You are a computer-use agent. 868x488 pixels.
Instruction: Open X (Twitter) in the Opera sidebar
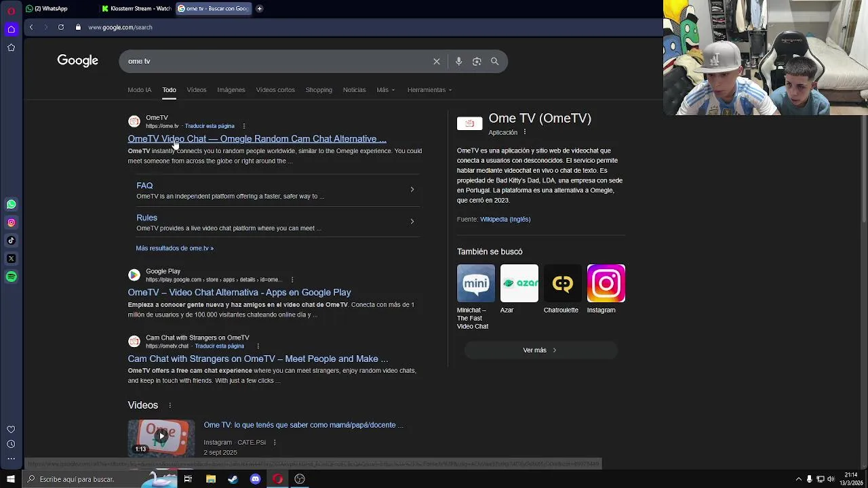[x=11, y=258]
